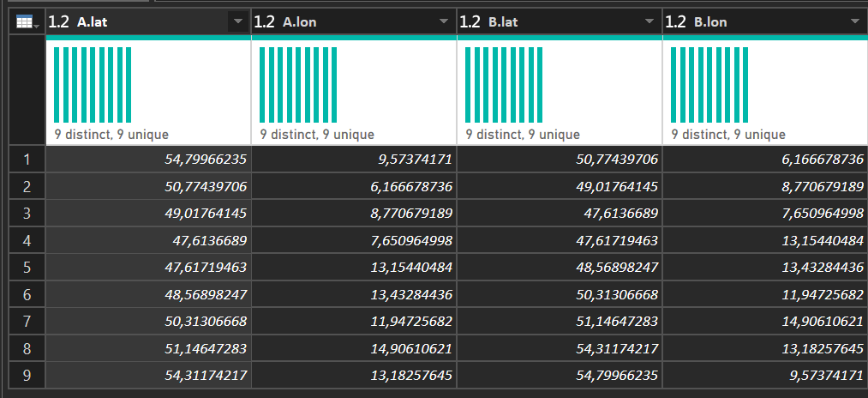Click A.lat cell 54,79966235 in row 1

click(x=148, y=160)
